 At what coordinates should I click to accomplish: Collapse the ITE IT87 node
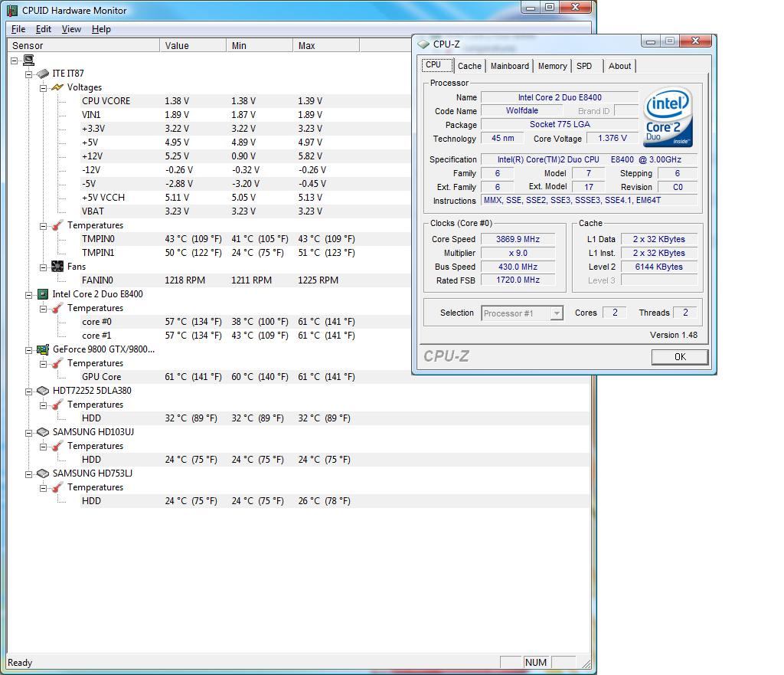(28, 74)
